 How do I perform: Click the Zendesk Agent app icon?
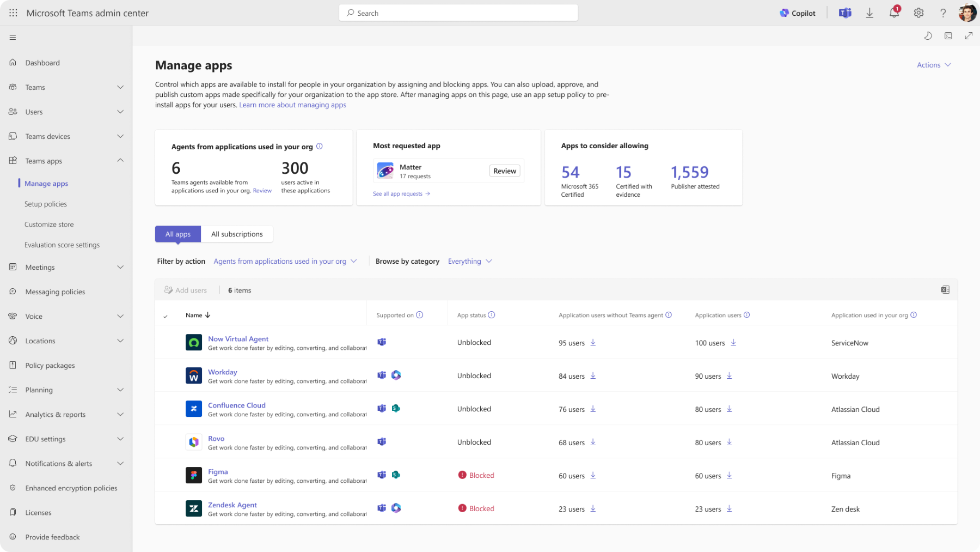point(194,508)
